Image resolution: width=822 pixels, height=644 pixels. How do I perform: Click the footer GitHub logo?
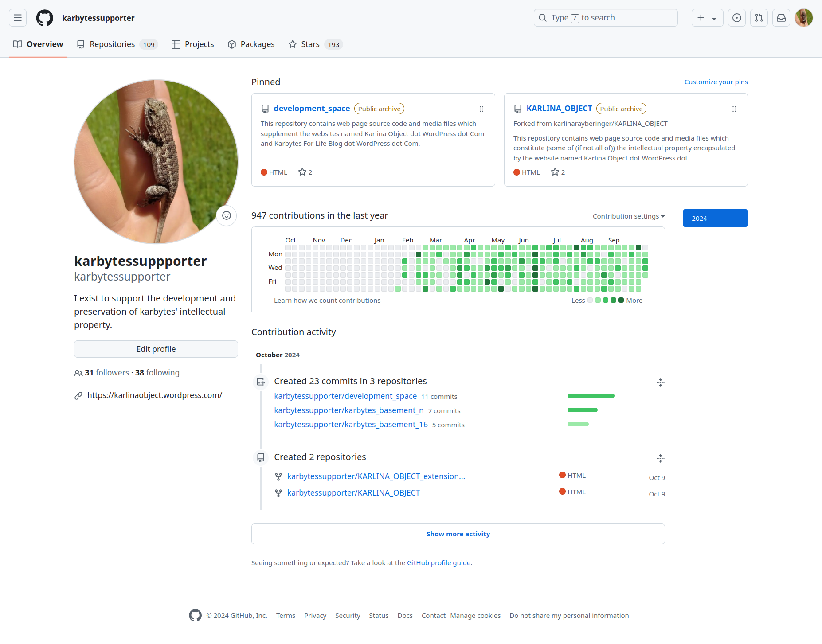click(x=195, y=615)
